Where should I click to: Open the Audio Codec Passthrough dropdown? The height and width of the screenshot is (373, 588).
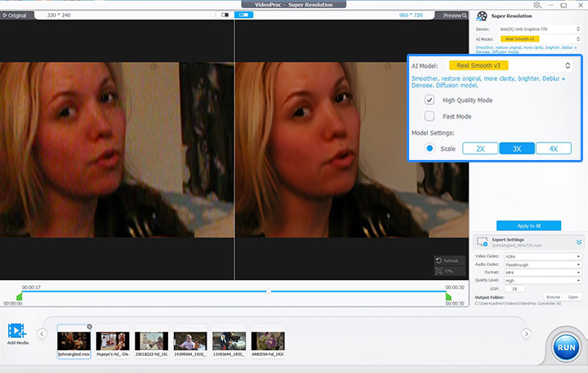pos(542,264)
